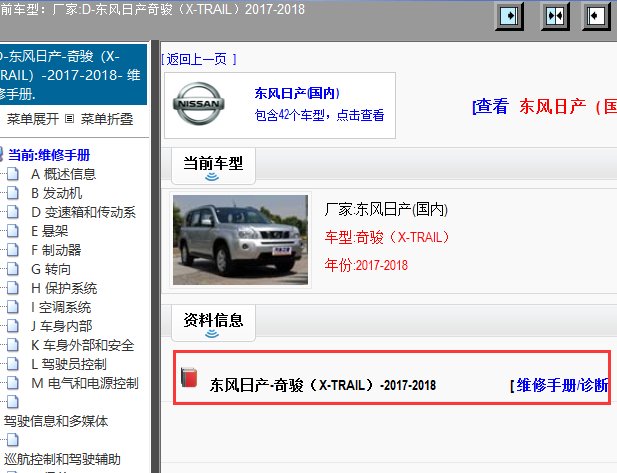Click page icon beside A 概述信息
Screen dimensions: 617x473
click(13, 174)
